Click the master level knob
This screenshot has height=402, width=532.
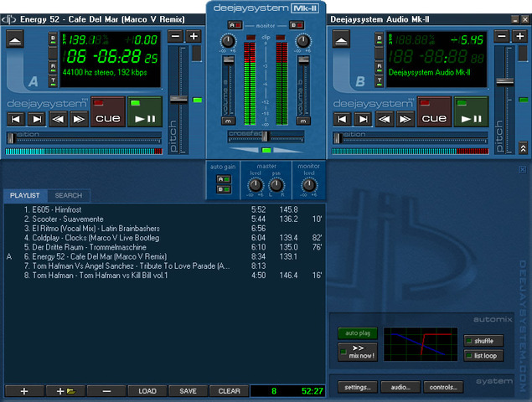(x=256, y=185)
